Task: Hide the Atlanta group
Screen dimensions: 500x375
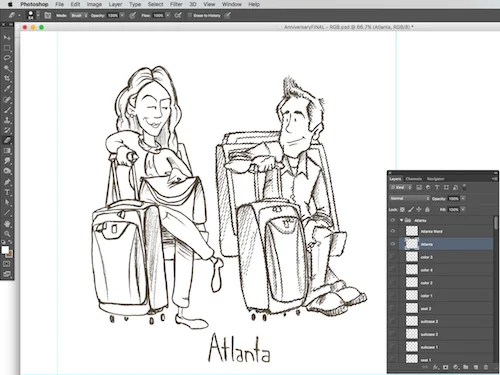Action: tap(393, 220)
